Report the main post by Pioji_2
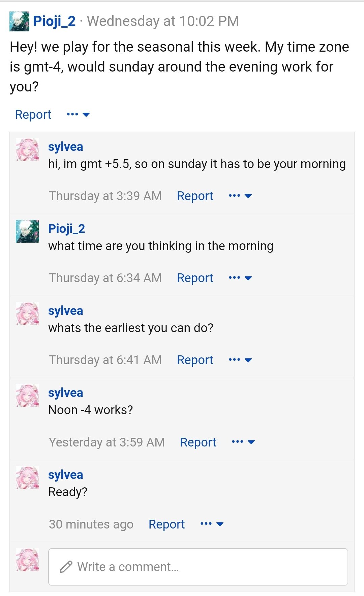 tap(33, 114)
